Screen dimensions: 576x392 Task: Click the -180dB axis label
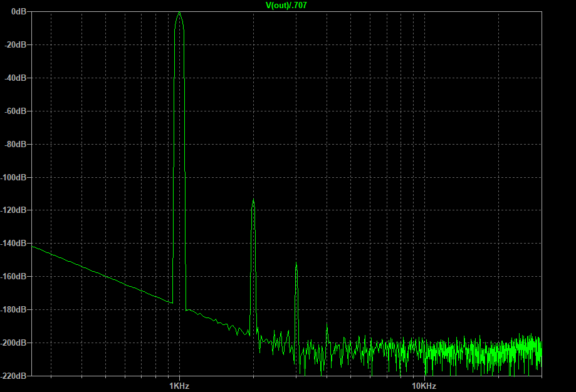(14, 309)
